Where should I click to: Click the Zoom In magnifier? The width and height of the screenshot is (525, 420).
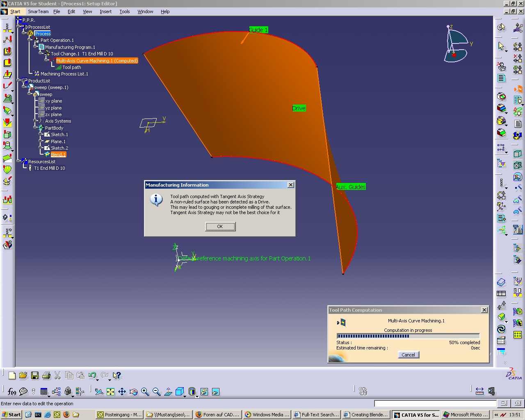tap(145, 392)
